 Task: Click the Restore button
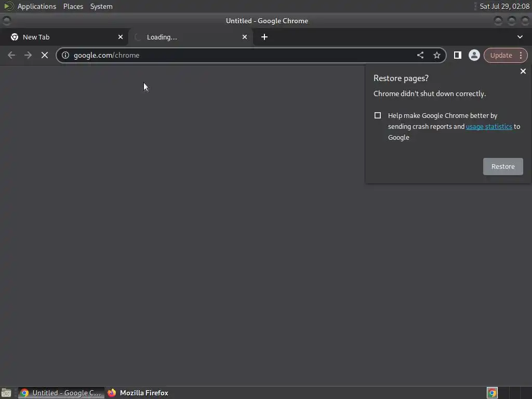(503, 167)
